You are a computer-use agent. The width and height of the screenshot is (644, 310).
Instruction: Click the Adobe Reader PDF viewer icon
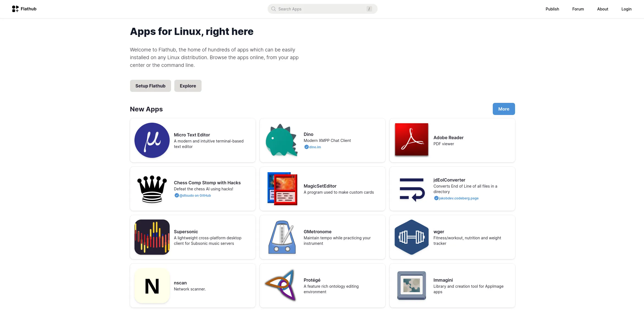(x=411, y=140)
